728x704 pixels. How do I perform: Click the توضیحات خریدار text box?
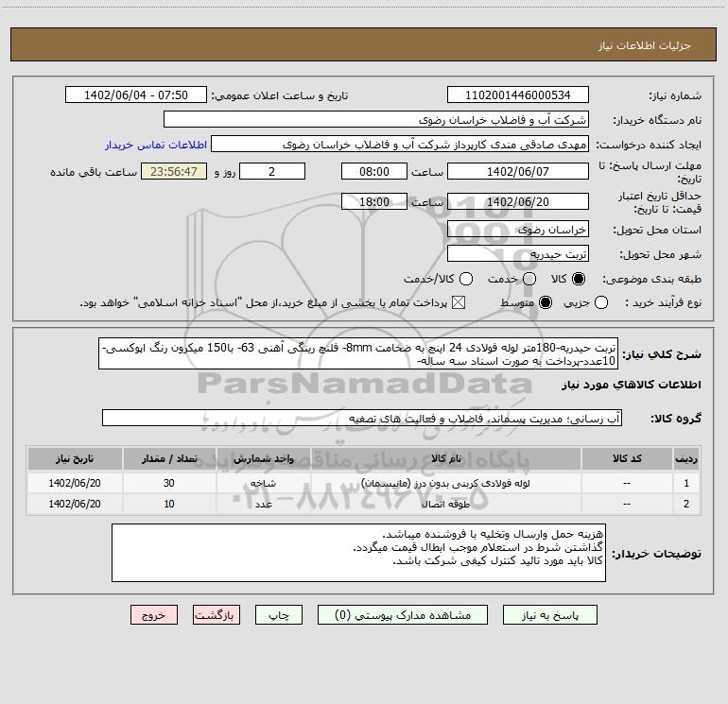click(358, 553)
